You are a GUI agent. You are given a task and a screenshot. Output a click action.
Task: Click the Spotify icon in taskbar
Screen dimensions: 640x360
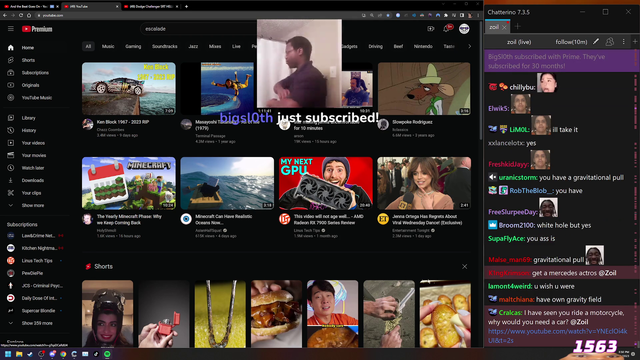point(107,354)
